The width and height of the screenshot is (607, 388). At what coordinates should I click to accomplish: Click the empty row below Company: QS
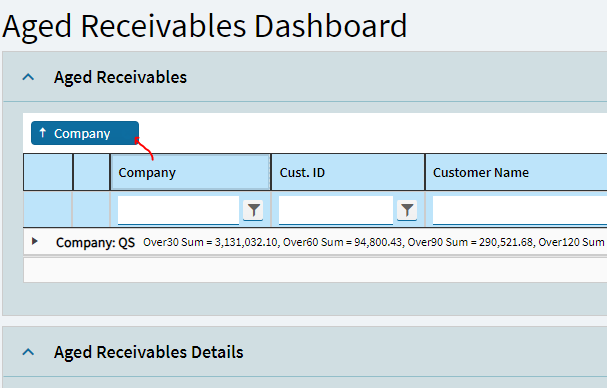pyautogui.click(x=315, y=270)
